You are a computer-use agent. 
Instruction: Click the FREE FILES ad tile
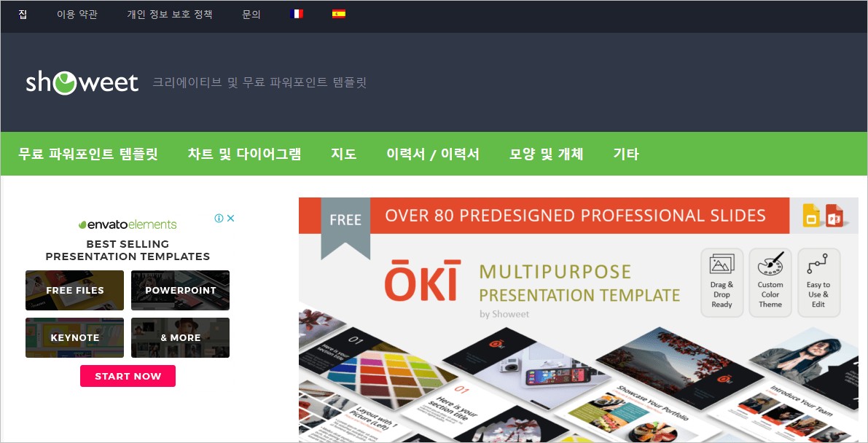(x=75, y=290)
